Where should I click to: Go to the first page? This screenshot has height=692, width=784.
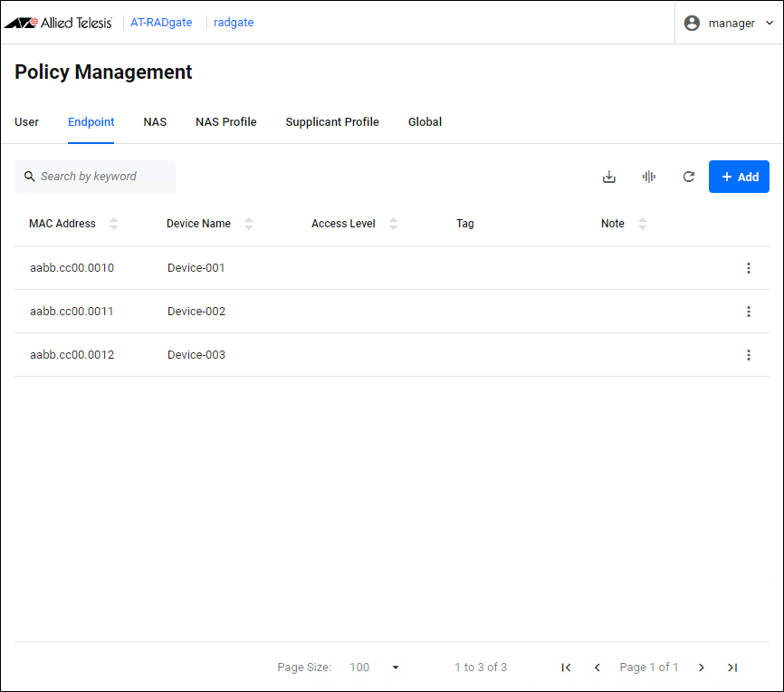click(566, 668)
